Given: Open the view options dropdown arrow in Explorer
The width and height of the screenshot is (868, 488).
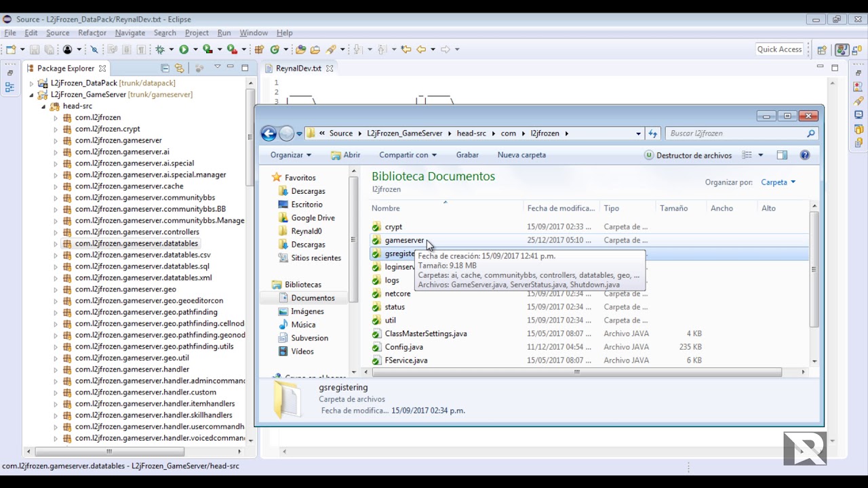Looking at the screenshot, I should (x=760, y=155).
